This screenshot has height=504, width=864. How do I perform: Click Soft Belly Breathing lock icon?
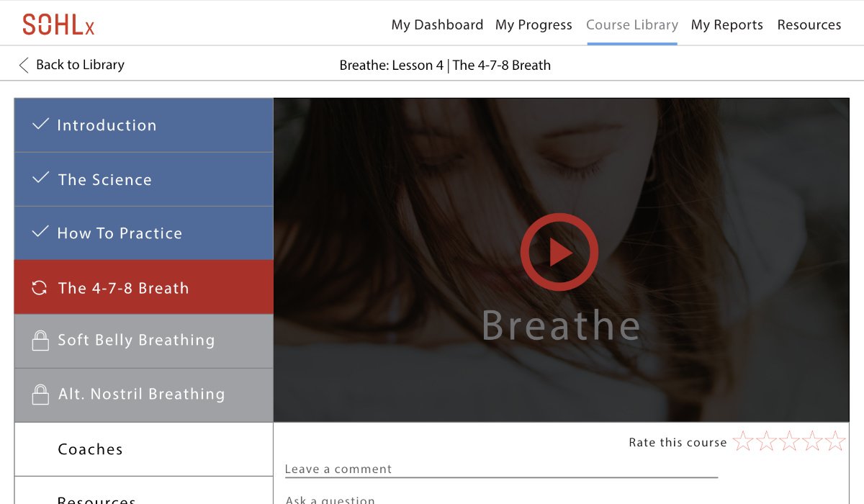40,341
